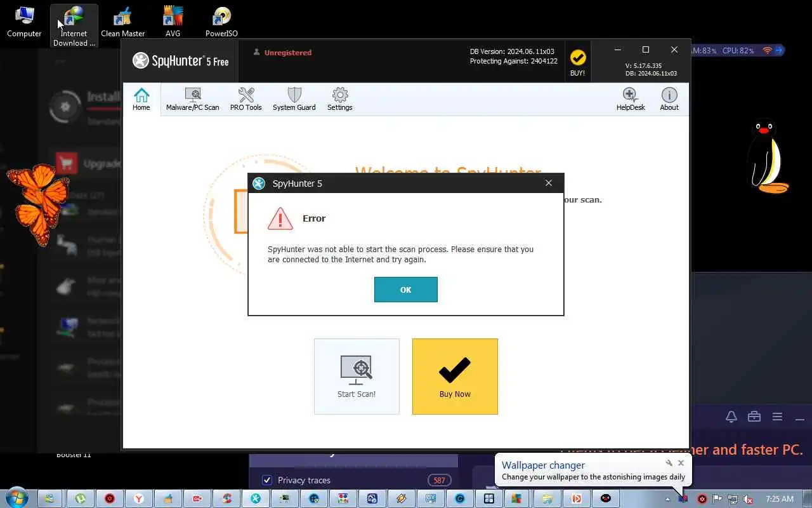Click the orange butterfly desktop widget
This screenshot has height=508, width=812.
tap(39, 203)
